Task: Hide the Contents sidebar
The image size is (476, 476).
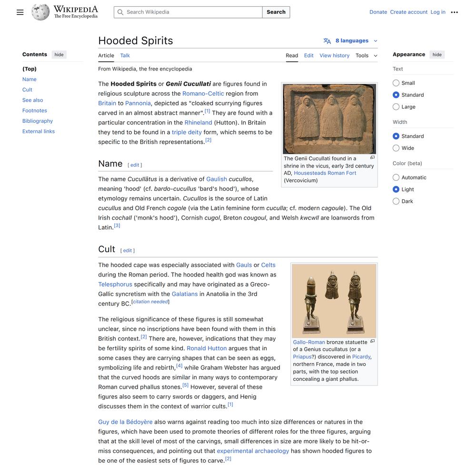Action: (x=59, y=55)
